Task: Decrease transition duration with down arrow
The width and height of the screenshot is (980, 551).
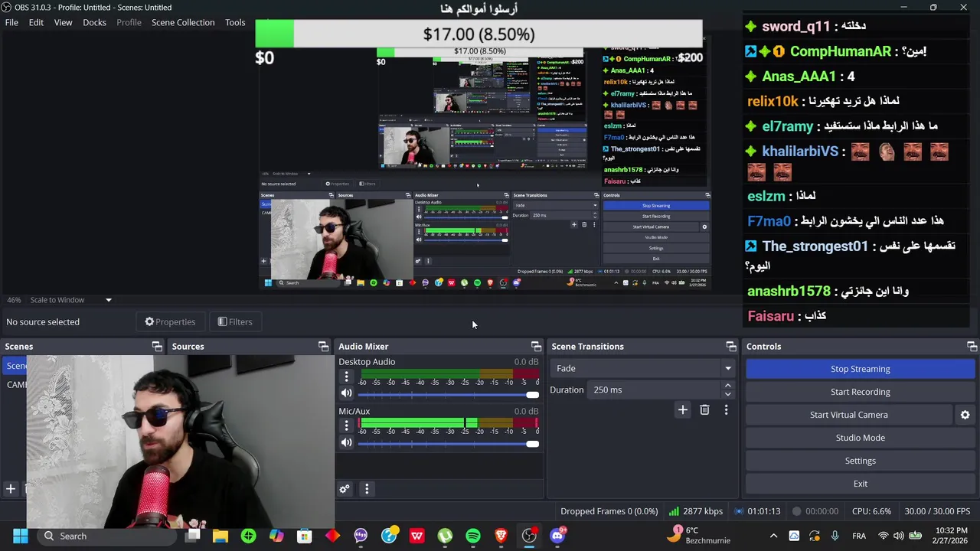Action: [x=727, y=394]
